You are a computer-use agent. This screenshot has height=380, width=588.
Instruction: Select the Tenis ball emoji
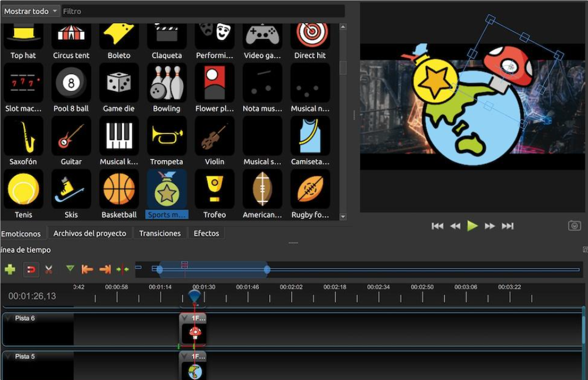(23, 195)
